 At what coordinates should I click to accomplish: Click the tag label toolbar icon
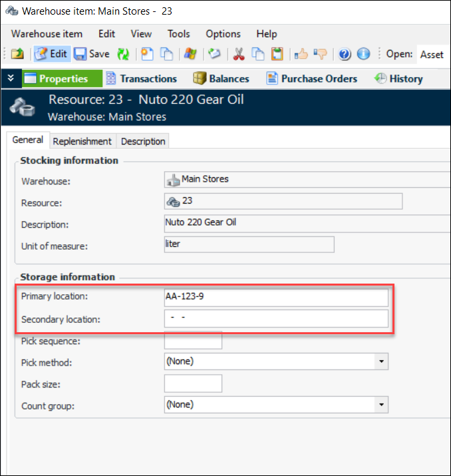pyautogui.click(x=214, y=54)
